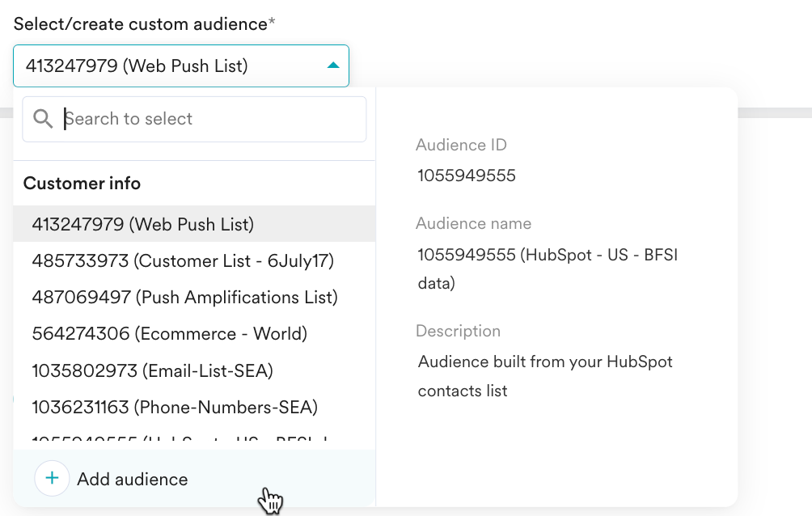
Task: Collapse the dropdown using the teal caret arrow
Action: point(332,66)
